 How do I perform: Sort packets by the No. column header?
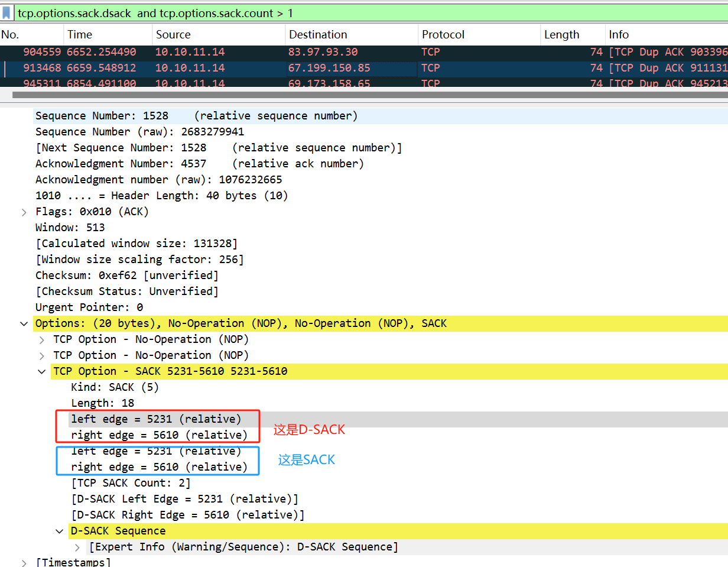click(32, 34)
